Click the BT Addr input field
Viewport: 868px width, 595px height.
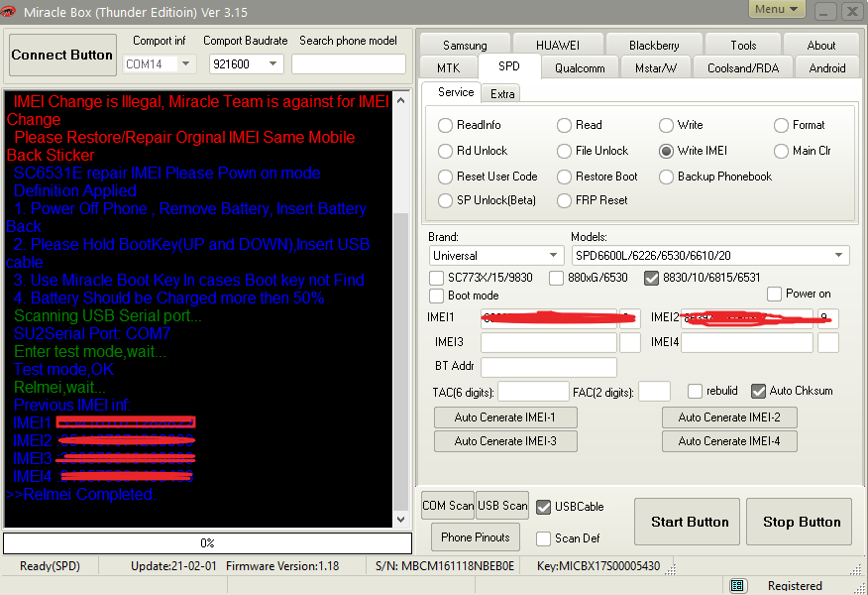coord(549,367)
